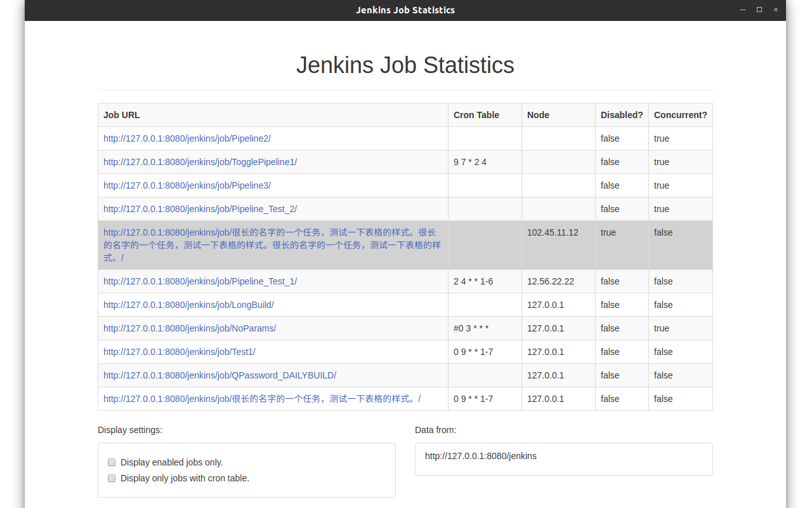Select '0 9 * * 1-7' cron in last row
The width and height of the screenshot is (812, 508).
473,399
